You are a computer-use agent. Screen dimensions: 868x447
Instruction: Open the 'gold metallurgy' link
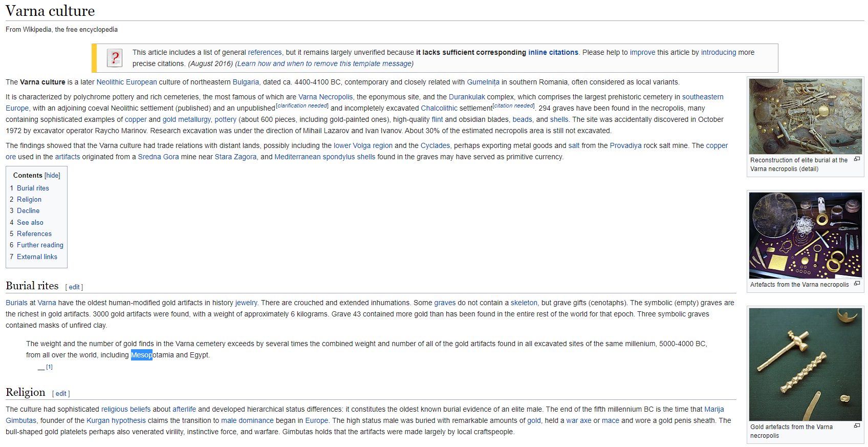tap(186, 119)
